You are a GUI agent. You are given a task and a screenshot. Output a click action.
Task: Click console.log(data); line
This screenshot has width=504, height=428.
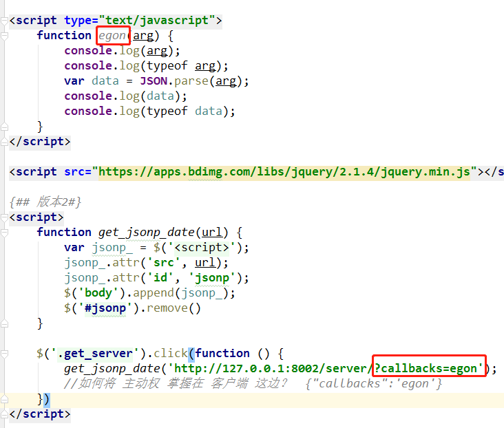tap(126, 96)
